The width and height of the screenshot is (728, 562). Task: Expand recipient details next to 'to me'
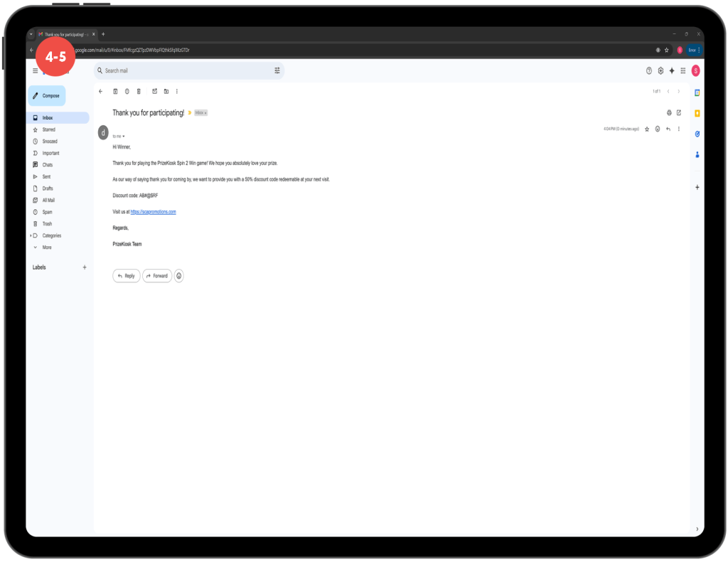(124, 136)
